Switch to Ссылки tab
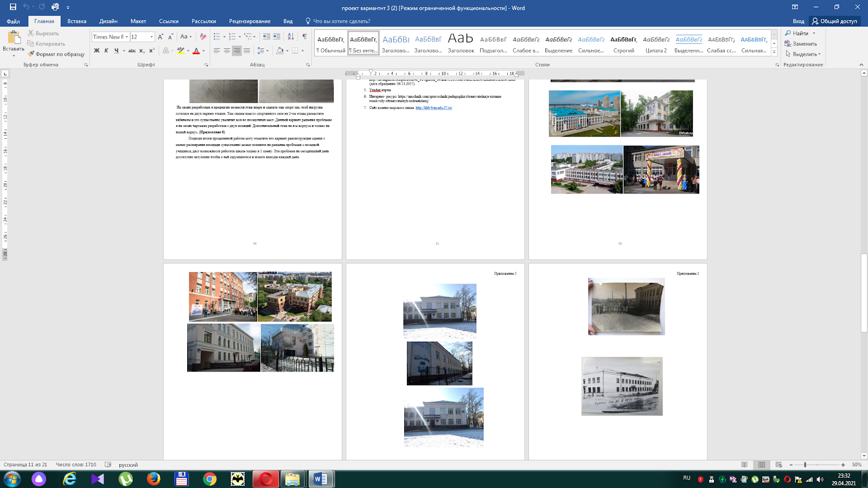 [169, 21]
